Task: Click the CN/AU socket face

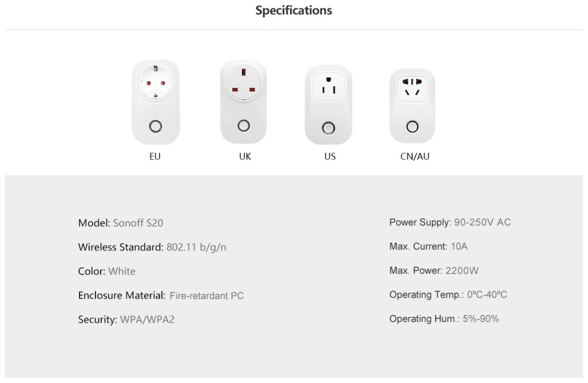Action: [x=412, y=88]
